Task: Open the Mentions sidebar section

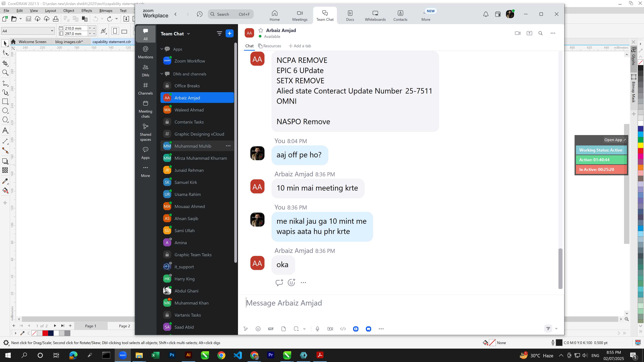Action: [x=146, y=52]
